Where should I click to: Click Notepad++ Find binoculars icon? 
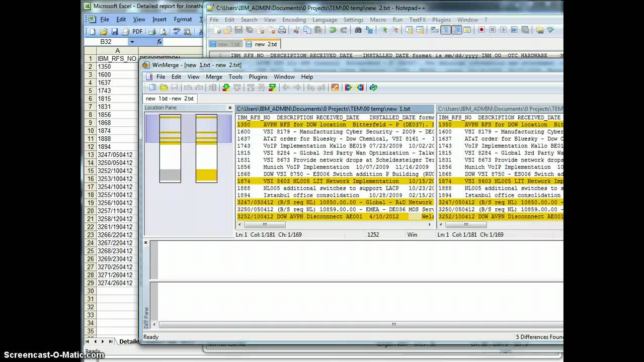(x=358, y=30)
